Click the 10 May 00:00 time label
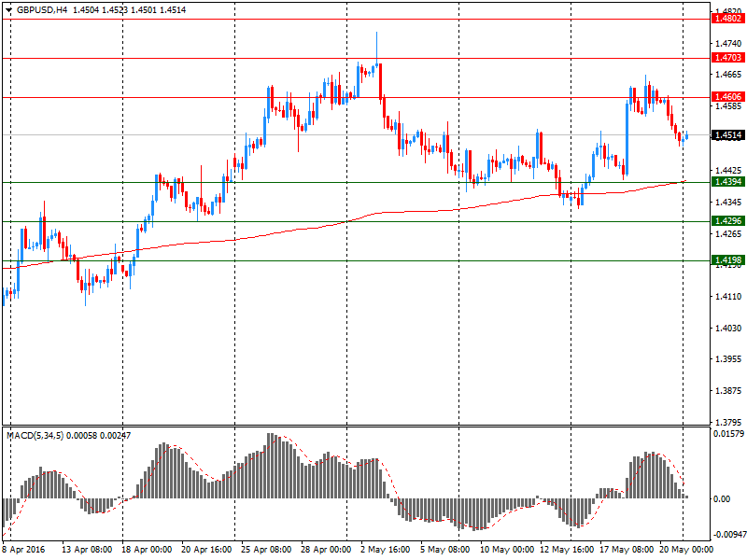Screen dimensions: 747x560 click(507, 550)
